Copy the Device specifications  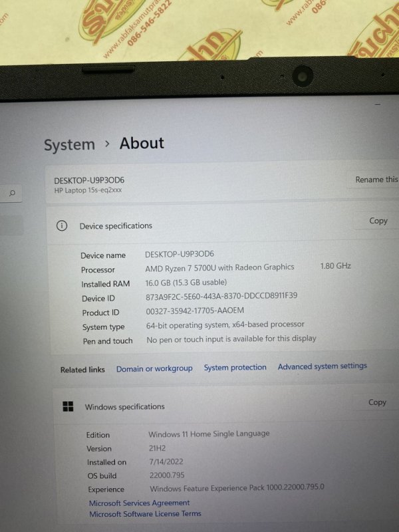pyautogui.click(x=378, y=221)
